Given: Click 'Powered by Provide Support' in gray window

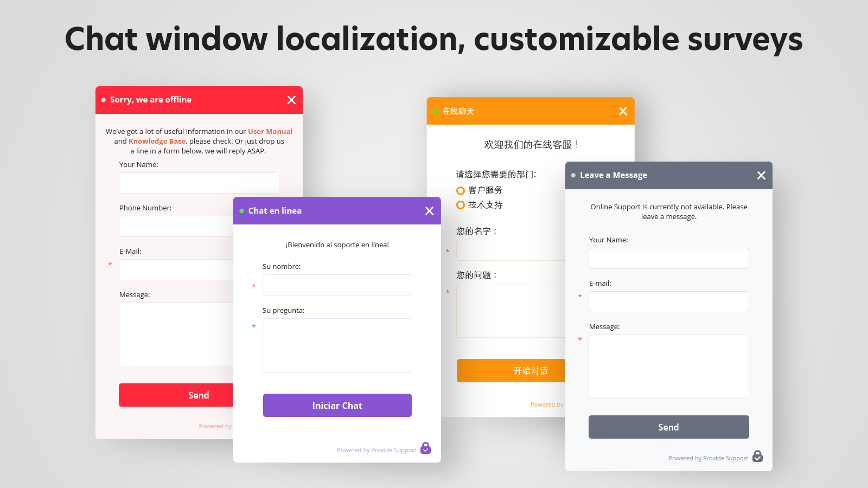Looking at the screenshot, I should (x=708, y=458).
